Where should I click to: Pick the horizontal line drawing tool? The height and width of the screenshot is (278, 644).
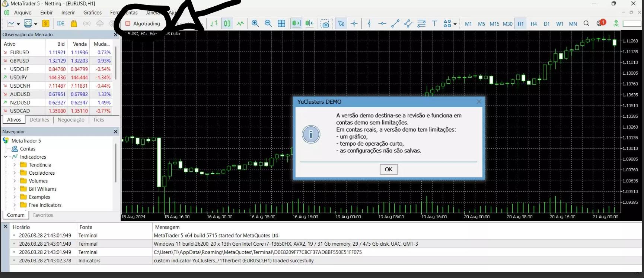[382, 23]
